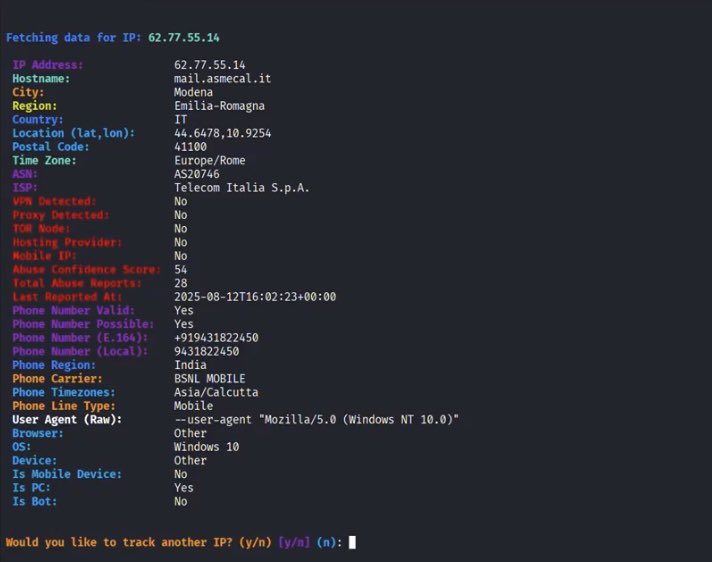Click the 'Mobile IP:' label

tap(44, 256)
